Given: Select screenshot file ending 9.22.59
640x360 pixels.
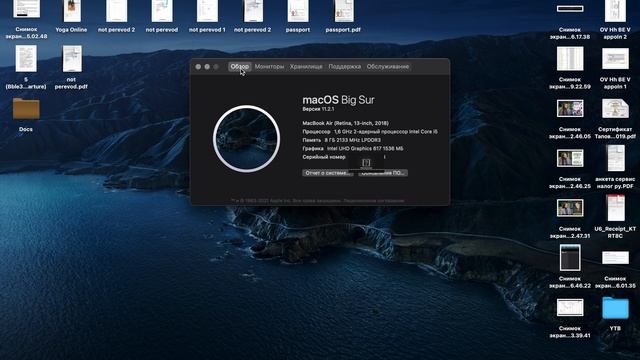Looking at the screenshot, I should tap(570, 59).
